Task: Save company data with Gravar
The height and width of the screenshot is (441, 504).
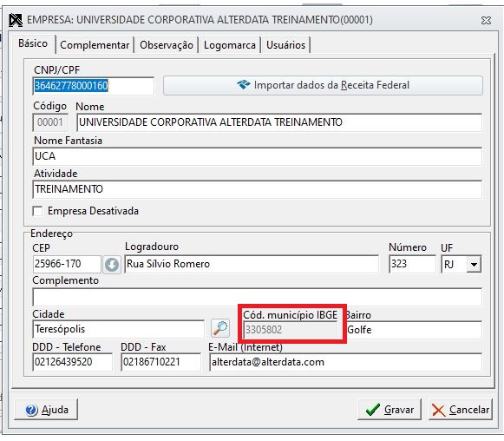Action: [x=389, y=410]
